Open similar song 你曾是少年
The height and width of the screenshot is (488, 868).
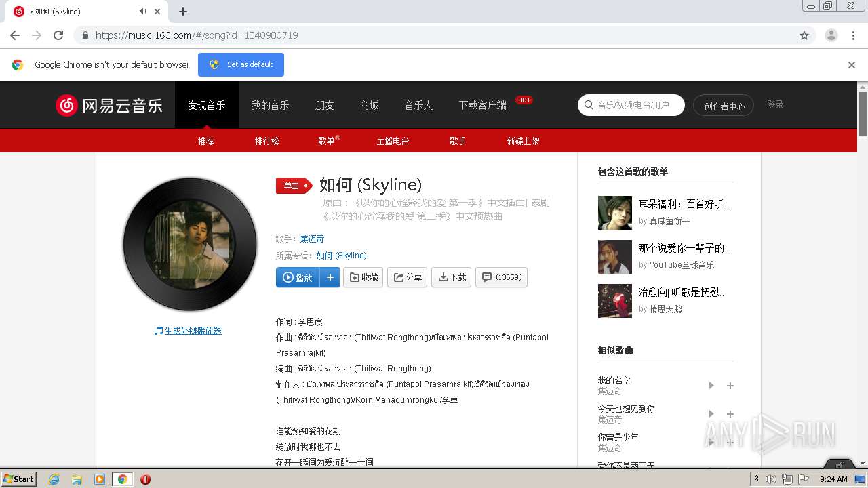pos(618,437)
